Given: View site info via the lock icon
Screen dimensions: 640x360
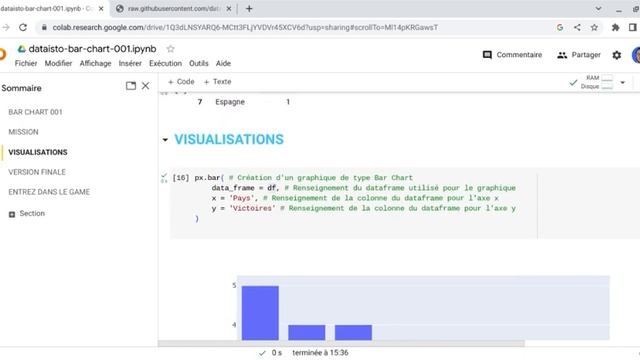Looking at the screenshot, I should (x=44, y=27).
